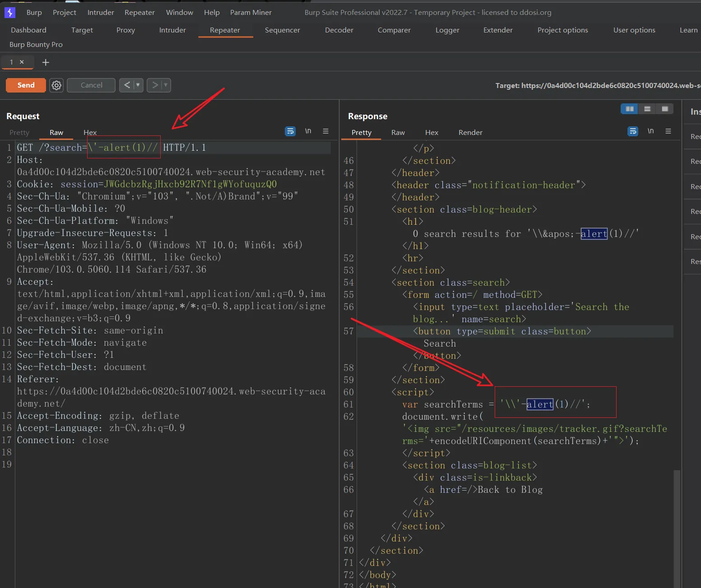This screenshot has height=588, width=701.
Task: Switch Response view to Render
Action: pyautogui.click(x=470, y=132)
